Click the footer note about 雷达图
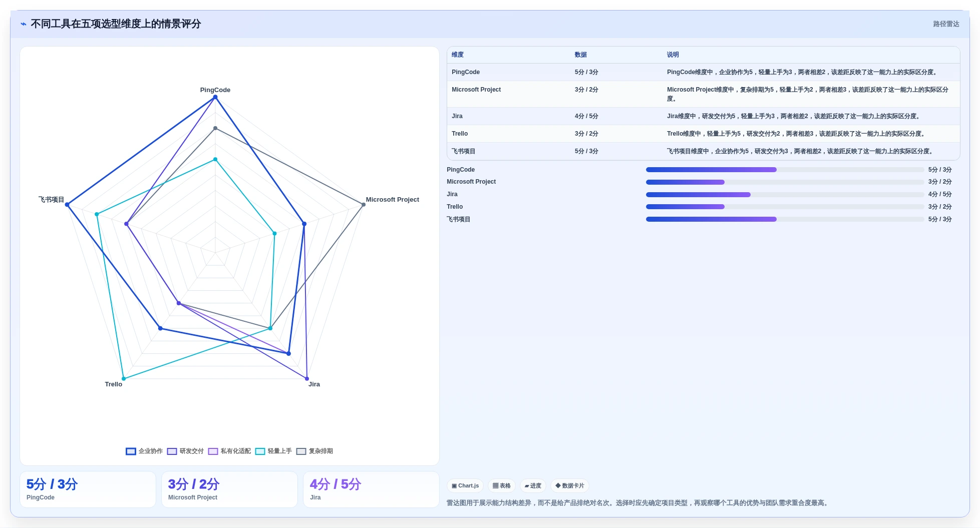This screenshot has height=528, width=980. (x=638, y=503)
